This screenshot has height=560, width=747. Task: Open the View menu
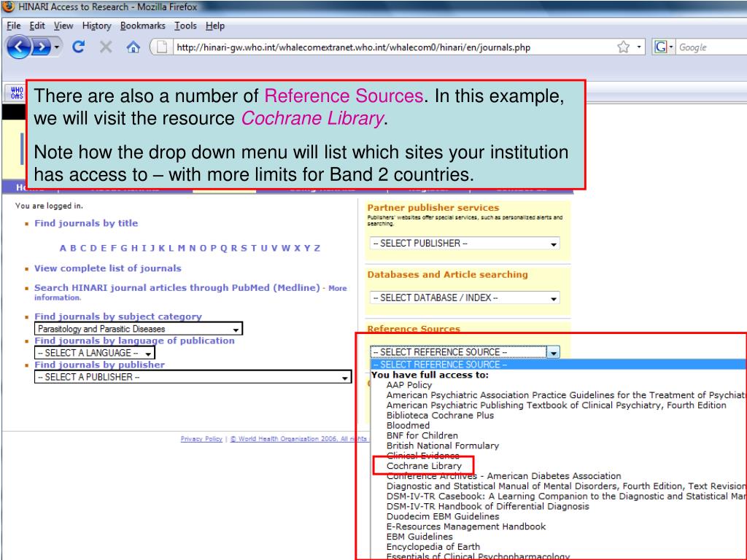(63, 26)
